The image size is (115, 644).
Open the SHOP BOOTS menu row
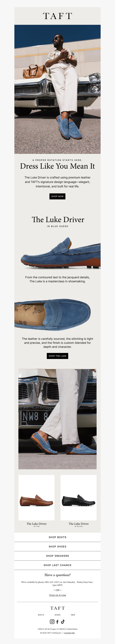tap(57, 537)
